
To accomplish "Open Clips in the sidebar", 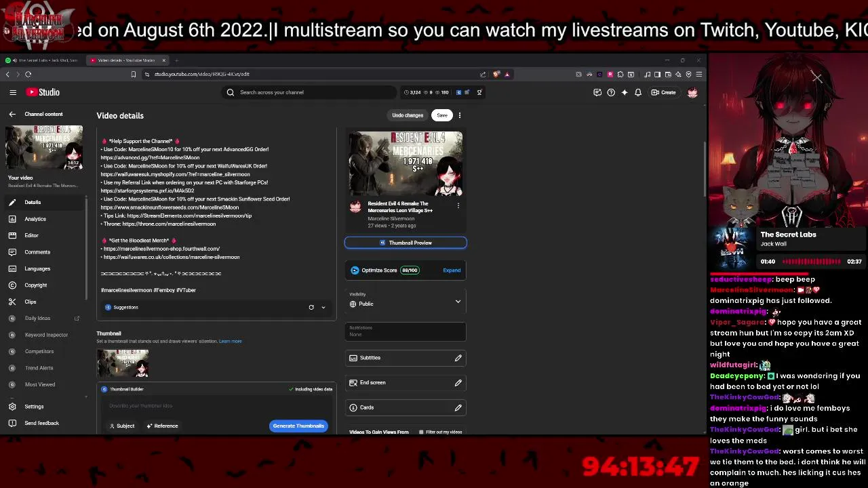I will point(43,302).
